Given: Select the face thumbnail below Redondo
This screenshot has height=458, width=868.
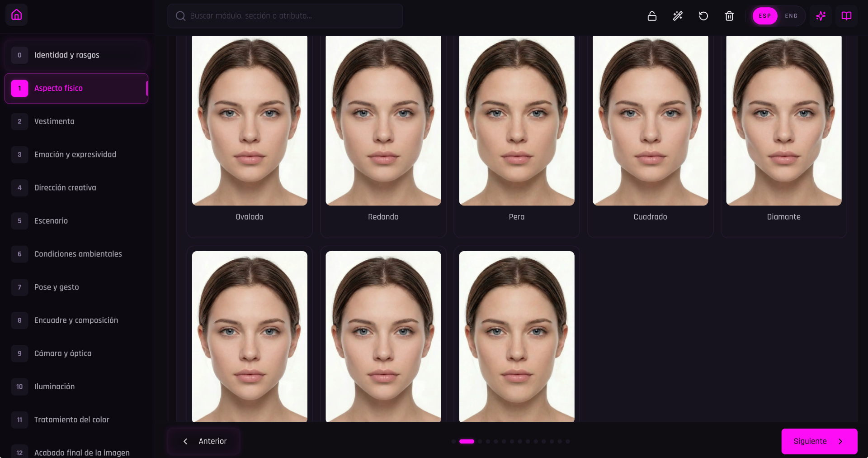Looking at the screenshot, I should click(x=383, y=336).
